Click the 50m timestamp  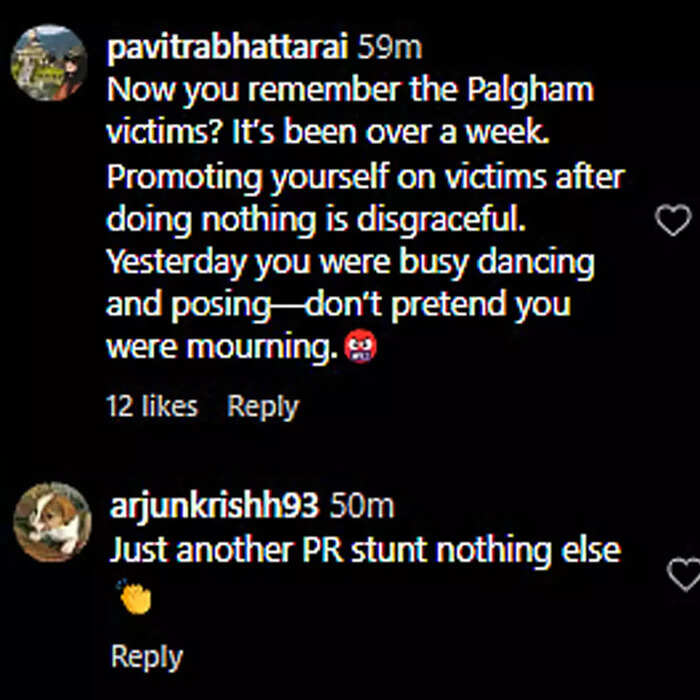tap(362, 507)
